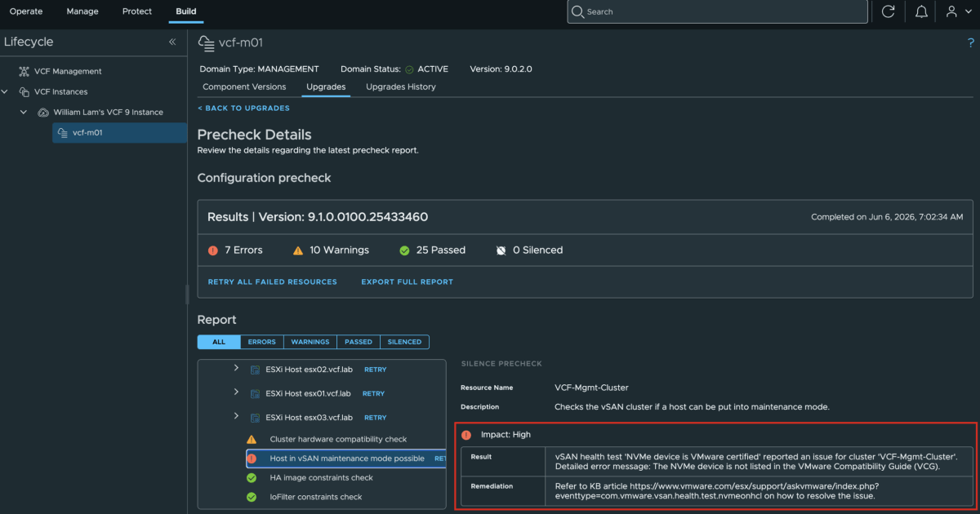
Task: Click the esx03.vcf.lab host icon
Action: pyautogui.click(x=255, y=418)
